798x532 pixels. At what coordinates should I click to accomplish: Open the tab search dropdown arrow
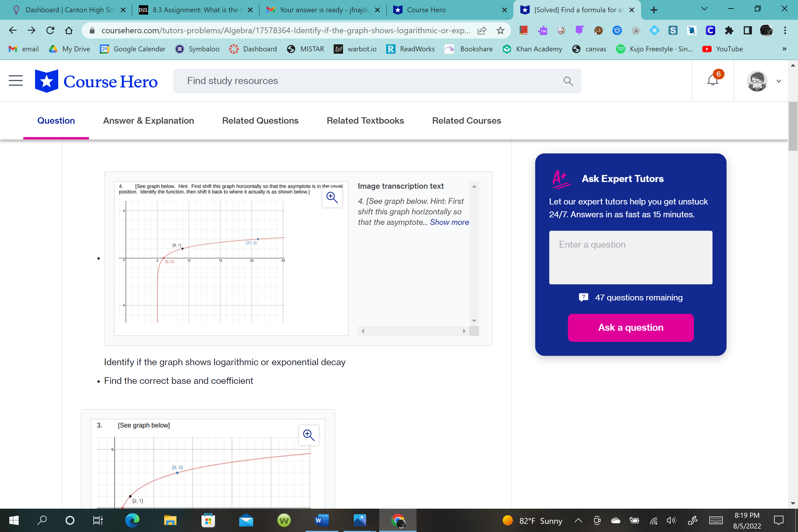click(704, 9)
